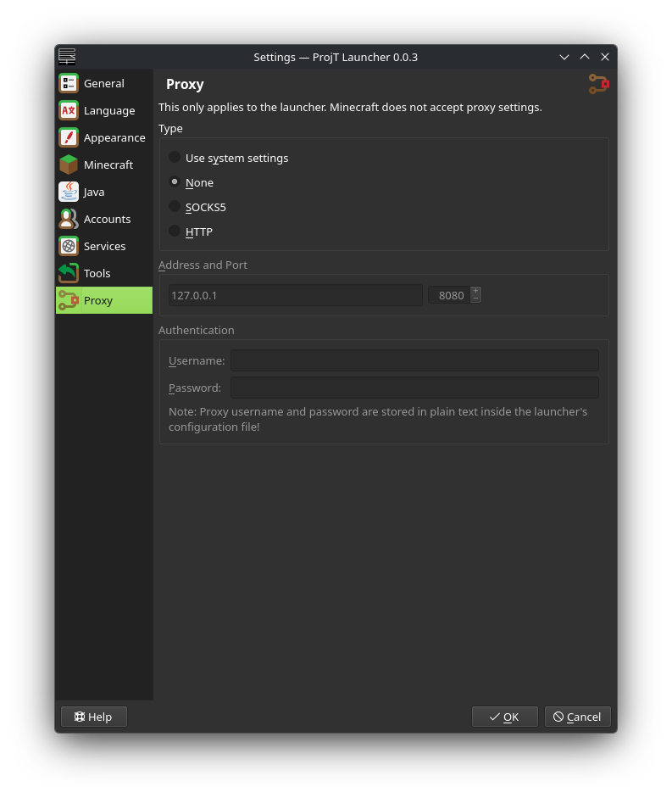The width and height of the screenshot is (672, 798).
Task: Open the Appearance page label
Action: click(x=114, y=137)
